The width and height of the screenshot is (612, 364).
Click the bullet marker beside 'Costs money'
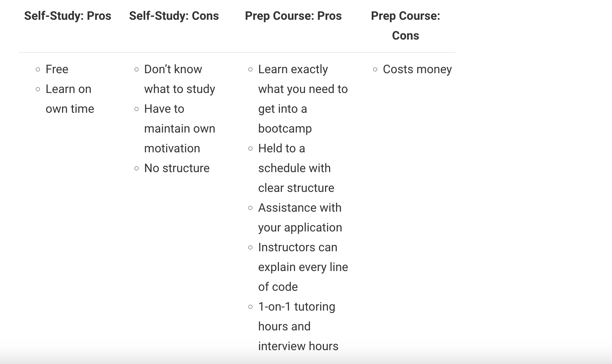point(375,70)
